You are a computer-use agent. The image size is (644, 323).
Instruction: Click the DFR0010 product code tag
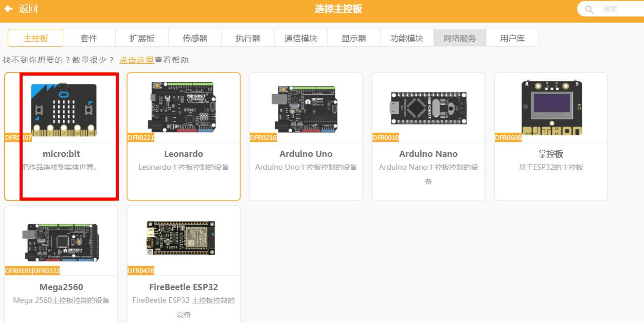click(386, 137)
